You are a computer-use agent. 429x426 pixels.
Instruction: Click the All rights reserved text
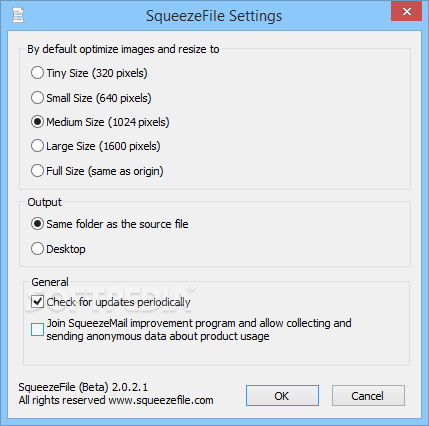pos(62,400)
